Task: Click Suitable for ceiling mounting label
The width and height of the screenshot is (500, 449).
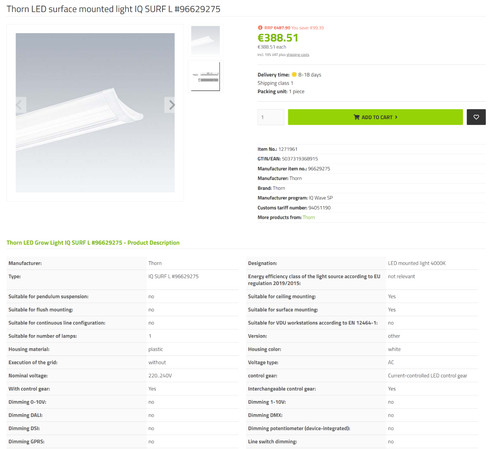Action: tap(282, 296)
